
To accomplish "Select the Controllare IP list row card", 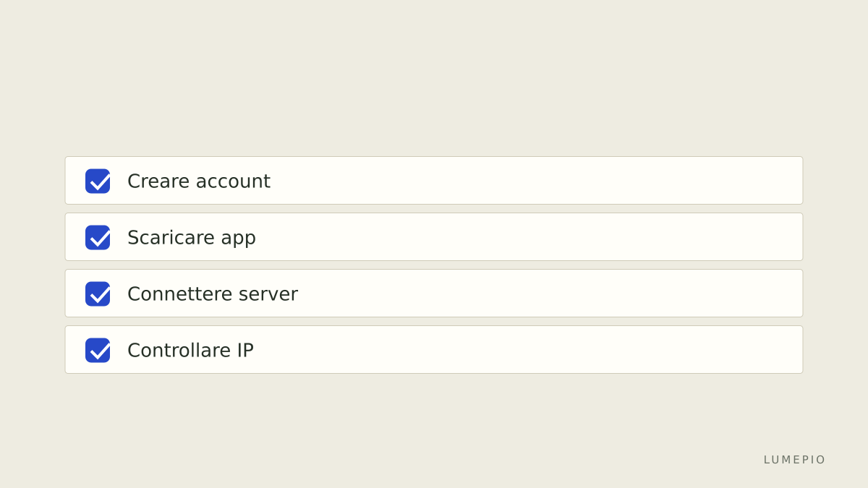I will 434,350.
